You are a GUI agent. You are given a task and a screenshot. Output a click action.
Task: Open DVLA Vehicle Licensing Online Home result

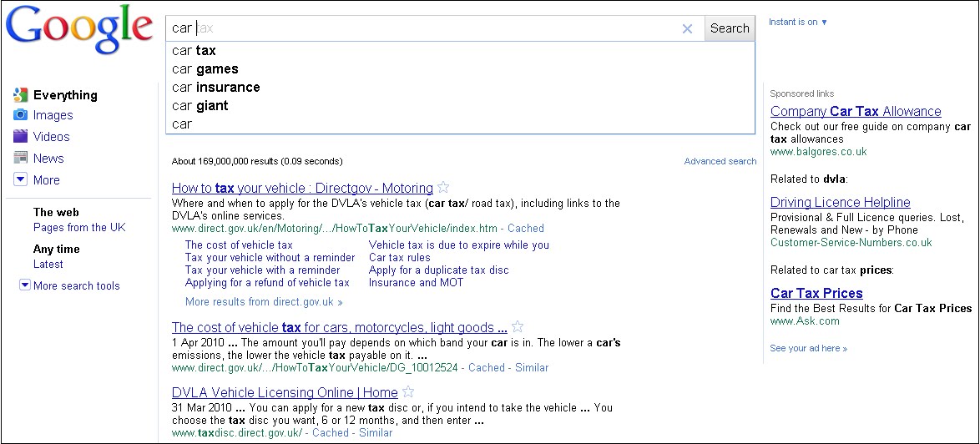point(285,393)
